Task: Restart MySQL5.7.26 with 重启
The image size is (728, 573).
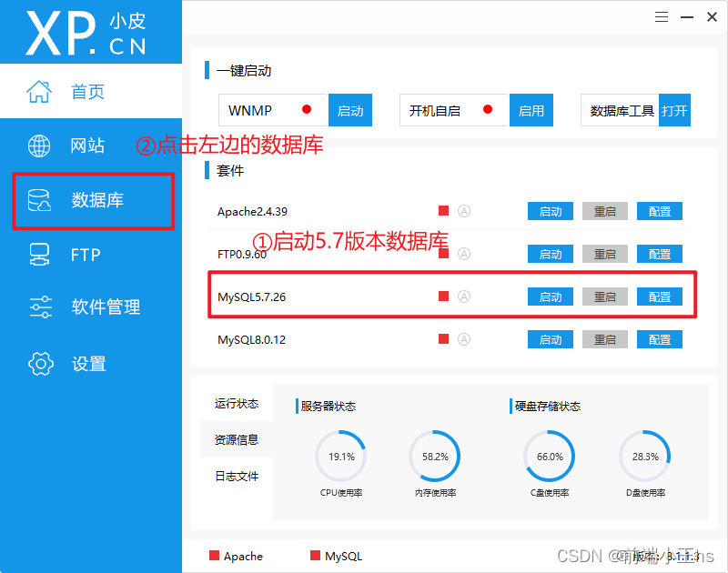Action: tap(605, 297)
